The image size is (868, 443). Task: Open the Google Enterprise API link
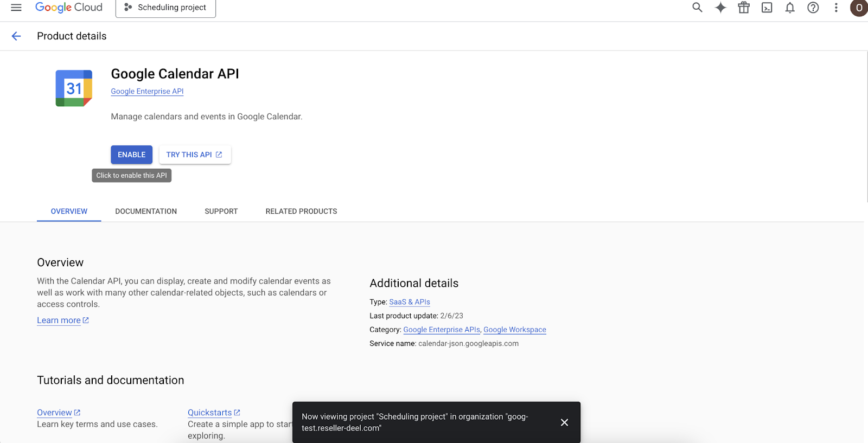point(147,92)
